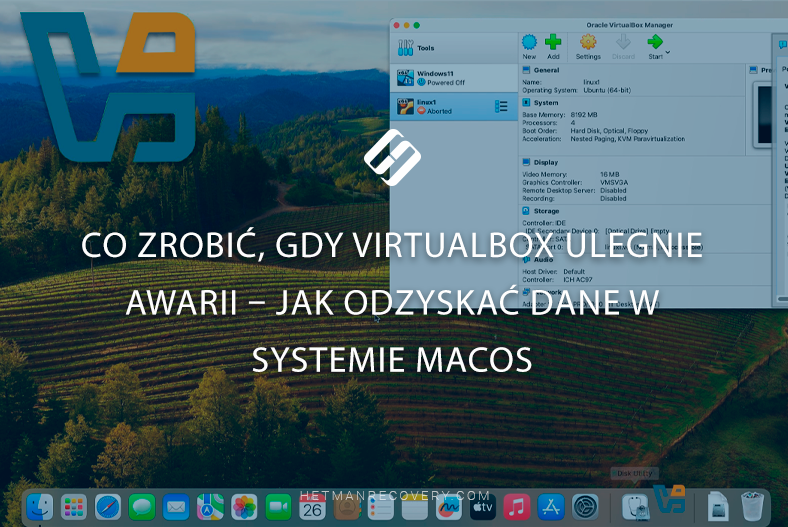The image size is (788, 527).
Task: Select the linux1 Aborted virtual machine
Action: [x=454, y=107]
